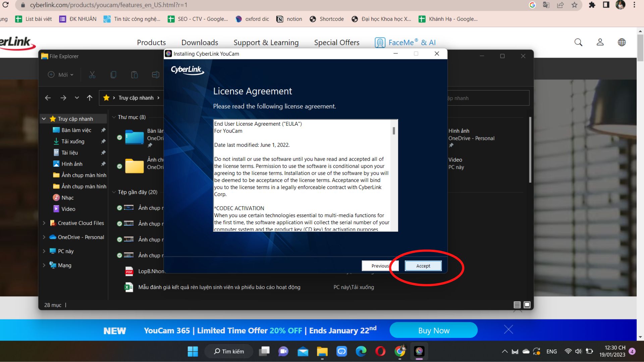Expand the 'PC này' tree node
This screenshot has width=644, height=362.
pos(44,251)
